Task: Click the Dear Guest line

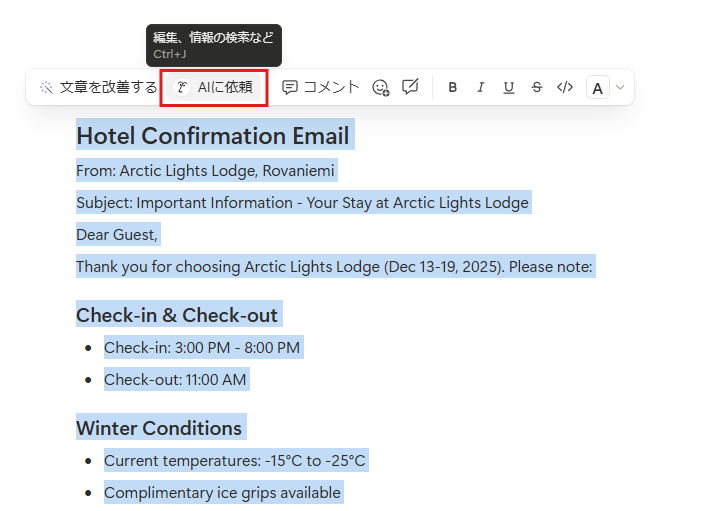Action: (117, 235)
